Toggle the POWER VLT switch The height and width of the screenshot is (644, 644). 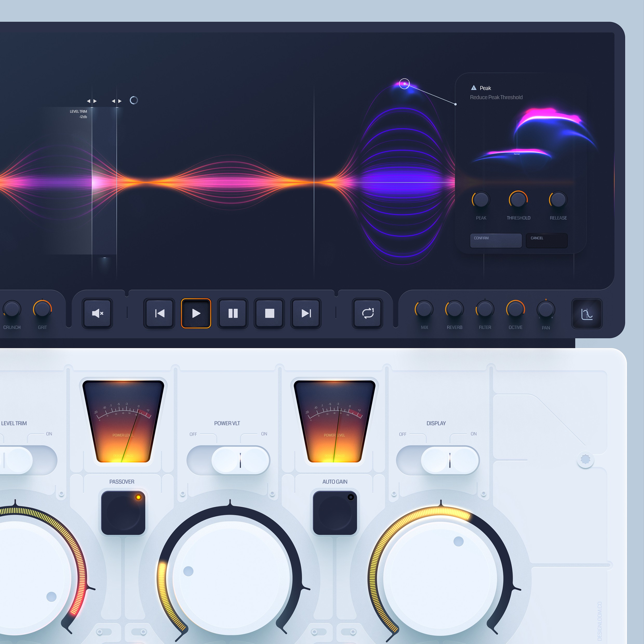(228, 460)
